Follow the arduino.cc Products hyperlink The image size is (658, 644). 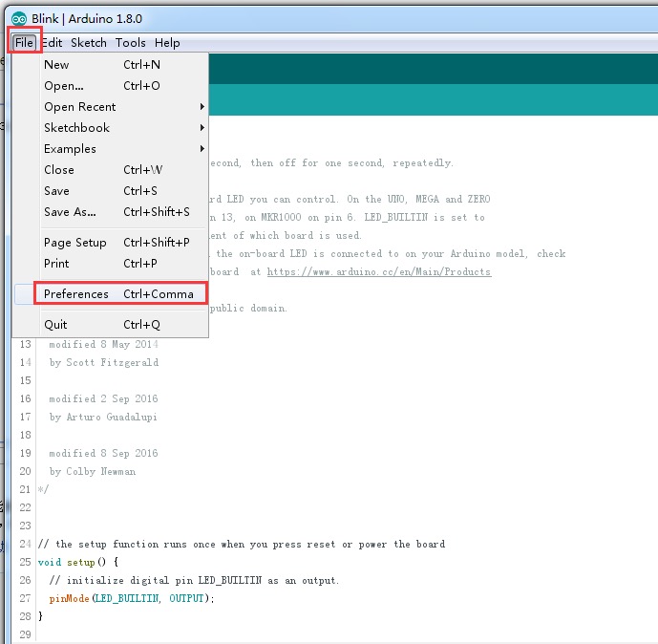point(379,271)
